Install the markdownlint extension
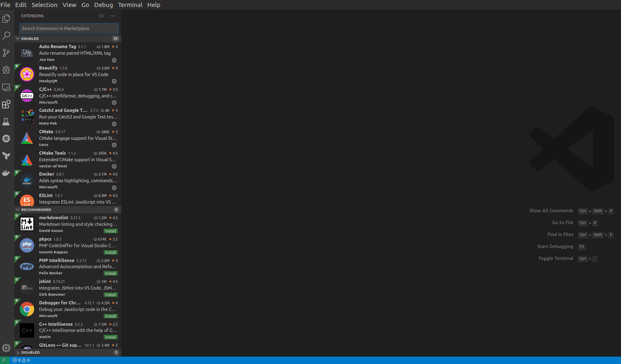This screenshot has height=364, width=621. coord(111,231)
